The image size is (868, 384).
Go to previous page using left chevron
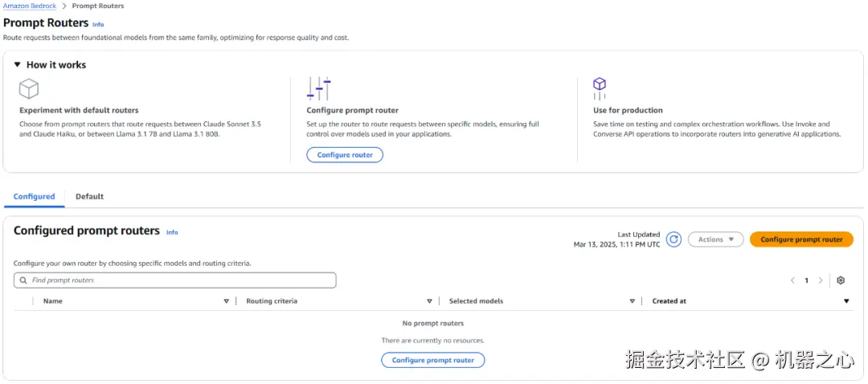[792, 280]
